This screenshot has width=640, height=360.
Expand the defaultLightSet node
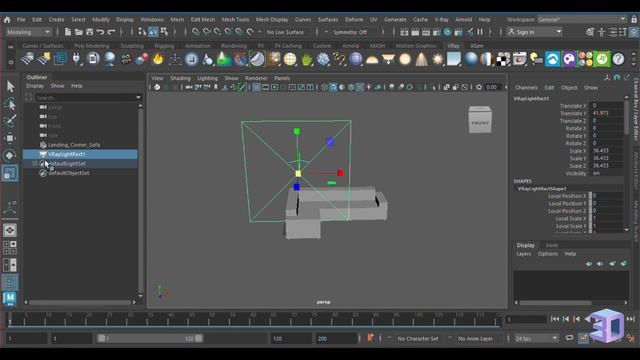tap(35, 164)
